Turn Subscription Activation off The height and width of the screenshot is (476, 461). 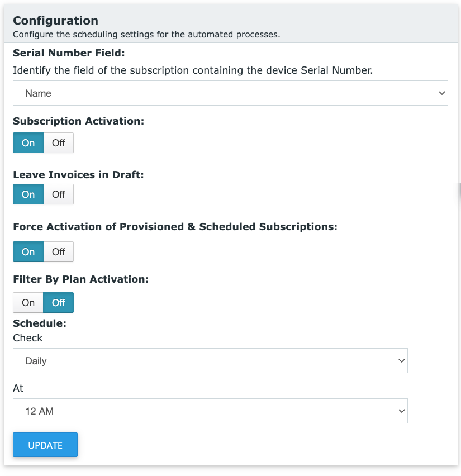[59, 142]
